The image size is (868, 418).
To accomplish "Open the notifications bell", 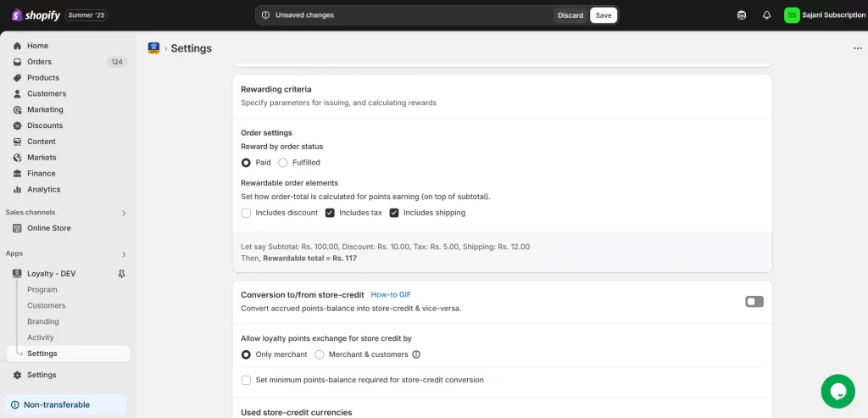I will (766, 15).
